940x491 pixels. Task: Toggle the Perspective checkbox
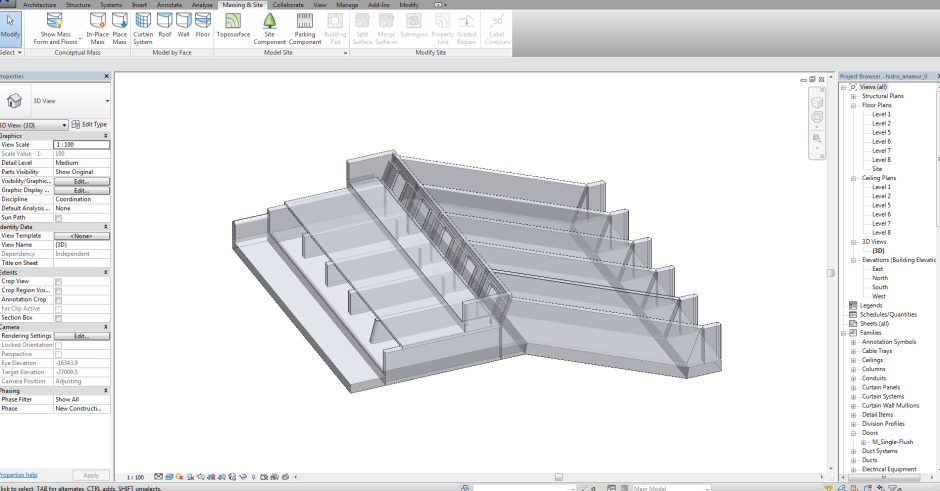(x=58, y=355)
